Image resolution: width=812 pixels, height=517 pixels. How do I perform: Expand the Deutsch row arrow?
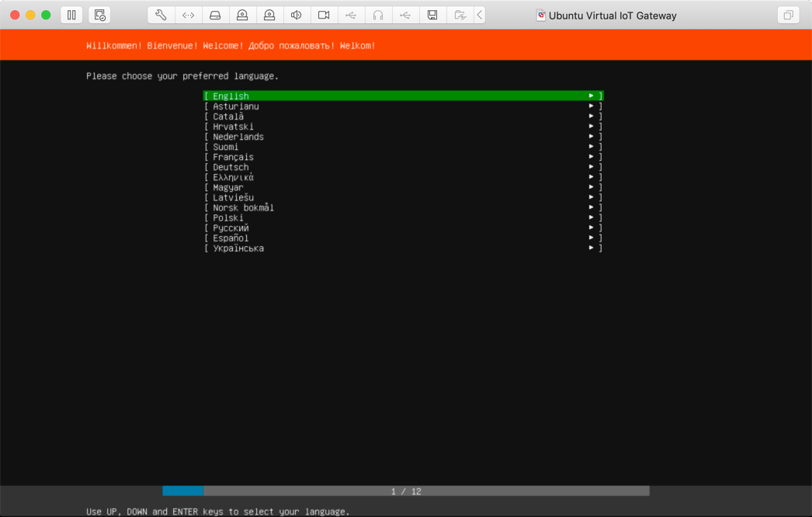coord(591,167)
